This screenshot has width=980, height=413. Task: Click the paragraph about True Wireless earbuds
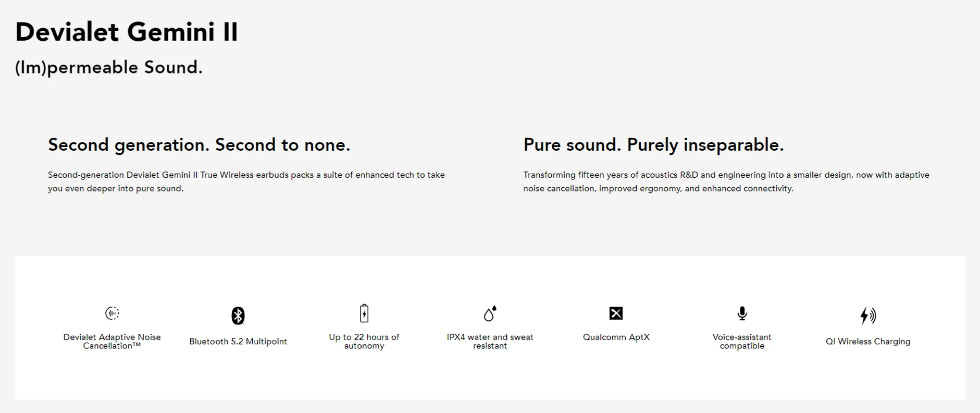(x=246, y=181)
